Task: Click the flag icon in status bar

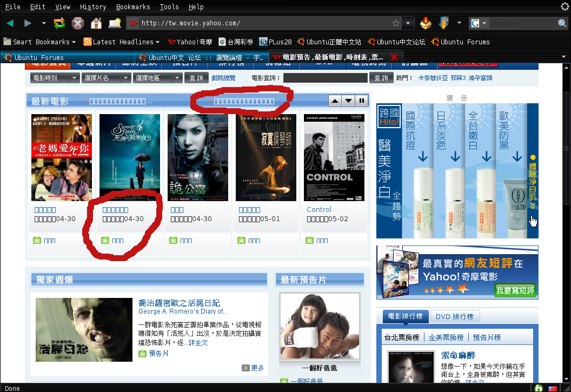Action: [553, 388]
